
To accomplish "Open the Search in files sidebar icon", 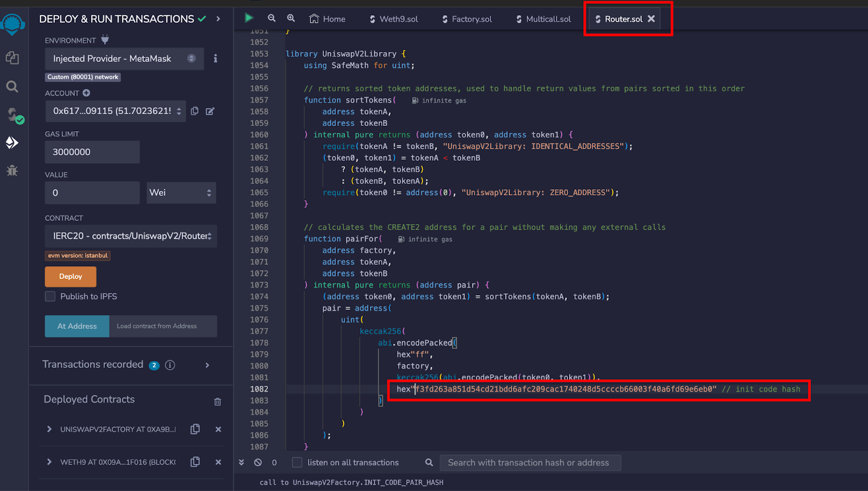I will (12, 86).
